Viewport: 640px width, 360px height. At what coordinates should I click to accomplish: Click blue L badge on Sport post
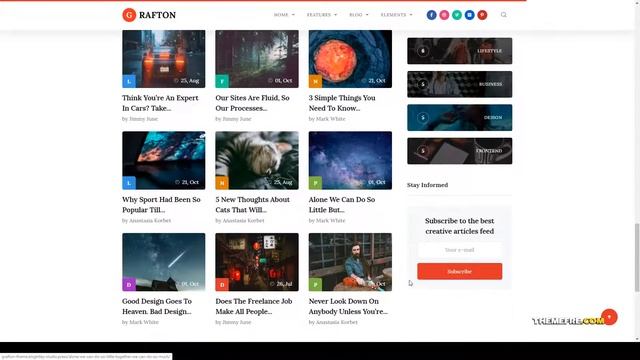129,183
